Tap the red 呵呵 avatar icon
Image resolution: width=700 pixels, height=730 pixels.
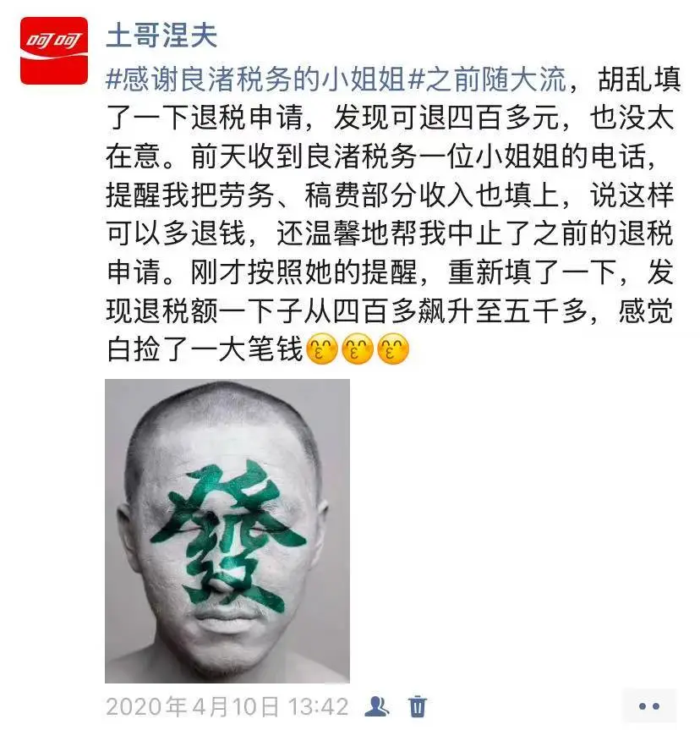(54, 51)
